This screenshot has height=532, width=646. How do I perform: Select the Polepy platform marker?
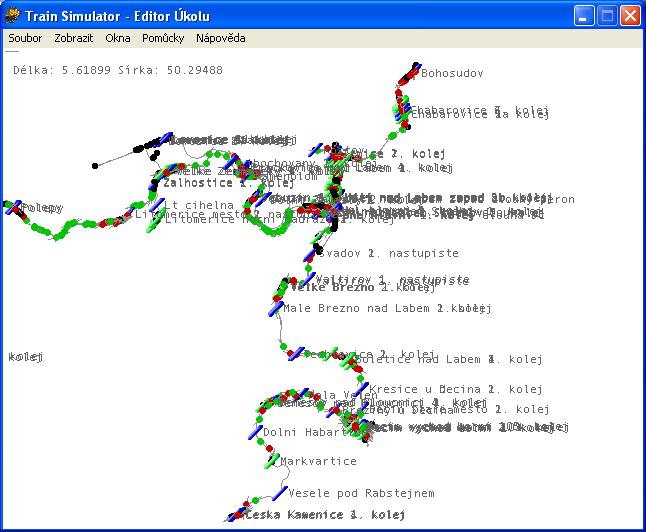click(x=15, y=208)
